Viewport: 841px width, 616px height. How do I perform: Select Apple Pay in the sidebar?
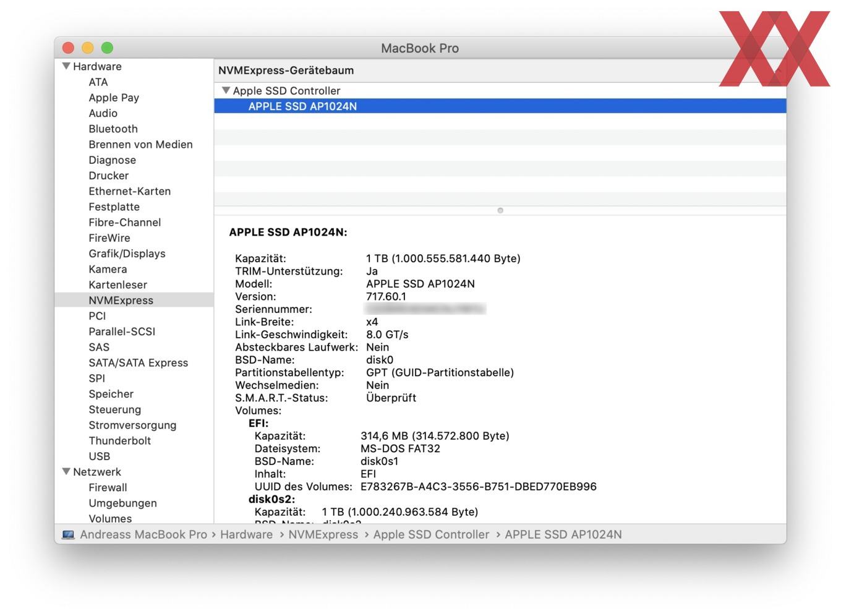click(x=114, y=98)
